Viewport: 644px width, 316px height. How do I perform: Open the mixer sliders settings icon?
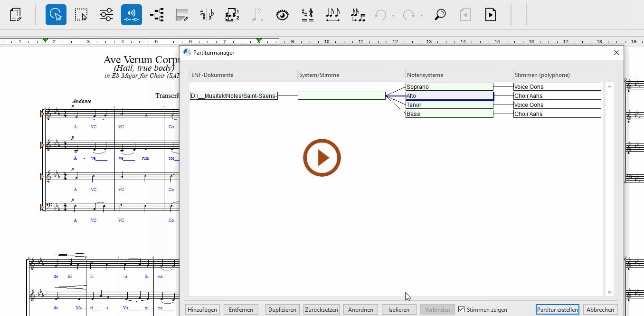coord(106,15)
